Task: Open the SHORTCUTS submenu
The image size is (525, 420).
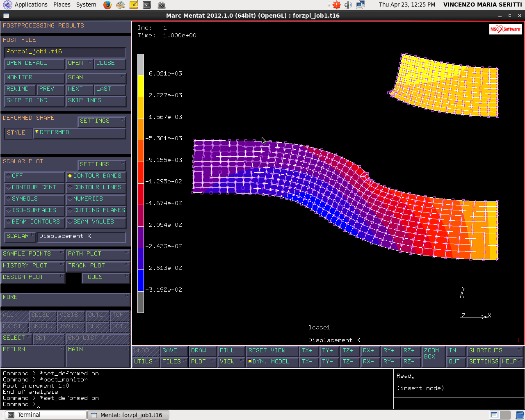Action: pyautogui.click(x=495, y=351)
